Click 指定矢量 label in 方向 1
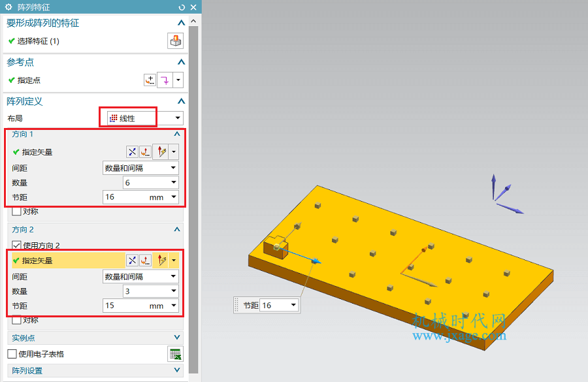The height and width of the screenshot is (382, 588). [37, 152]
